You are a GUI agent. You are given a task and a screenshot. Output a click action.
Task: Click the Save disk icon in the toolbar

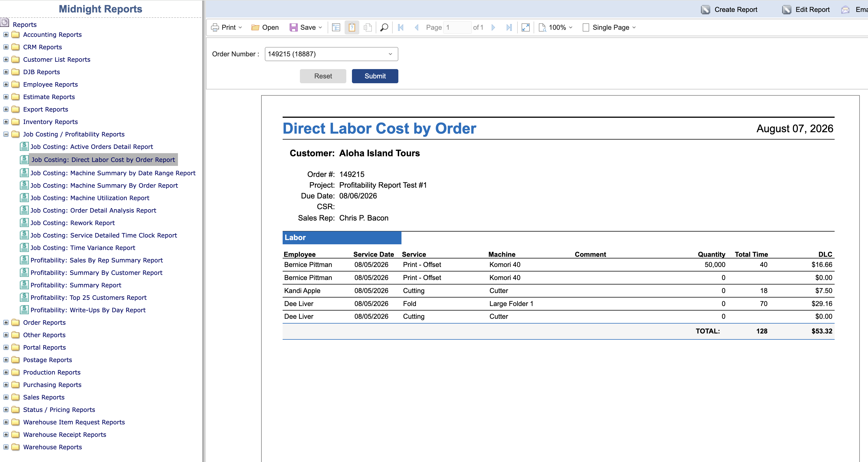293,27
